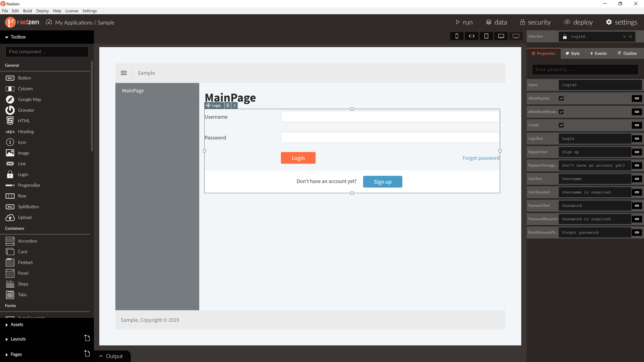
Task: Delete the selected Login component via trash icon
Action: [x=228, y=105]
